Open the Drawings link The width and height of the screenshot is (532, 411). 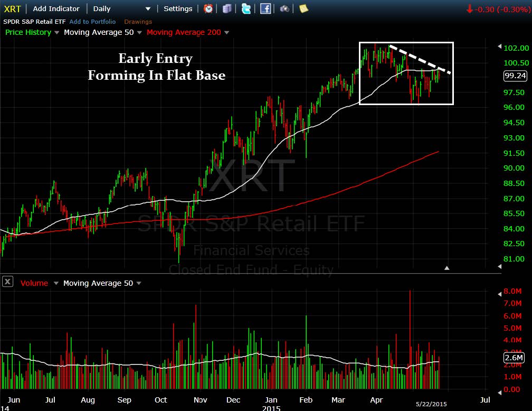[x=138, y=22]
